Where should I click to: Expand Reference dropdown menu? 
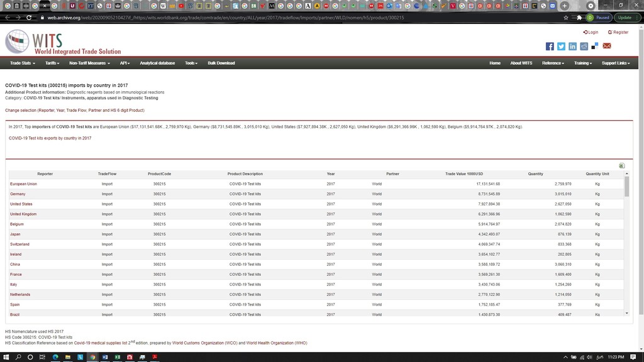[553, 63]
